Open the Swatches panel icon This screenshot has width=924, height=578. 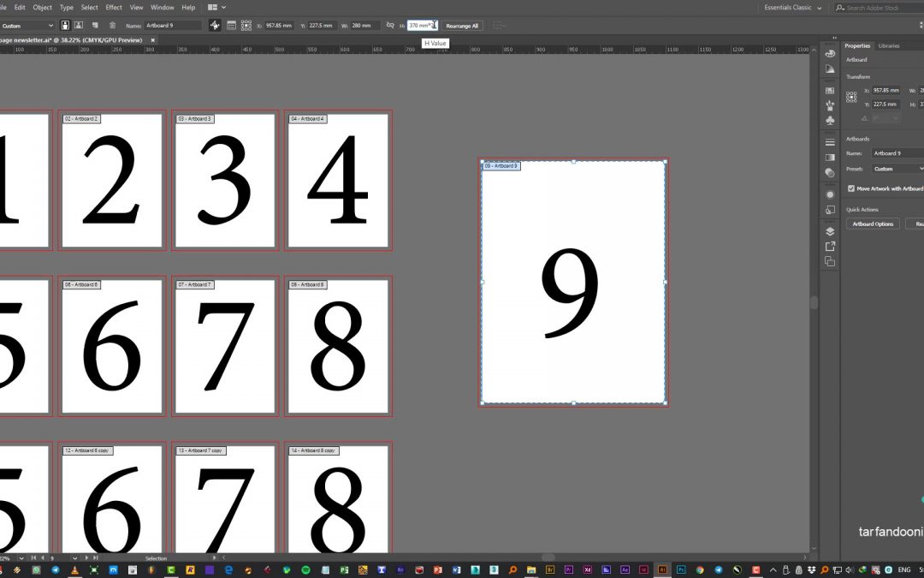pos(830,90)
